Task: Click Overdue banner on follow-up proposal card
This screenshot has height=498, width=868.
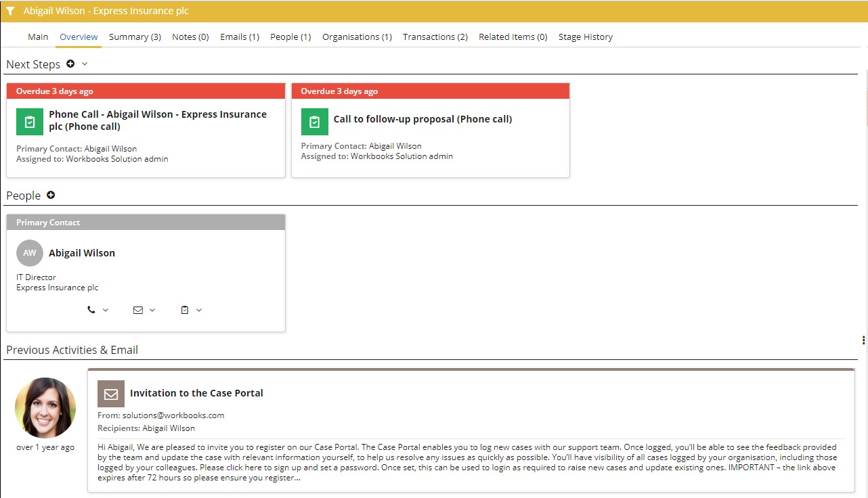Action: point(431,91)
